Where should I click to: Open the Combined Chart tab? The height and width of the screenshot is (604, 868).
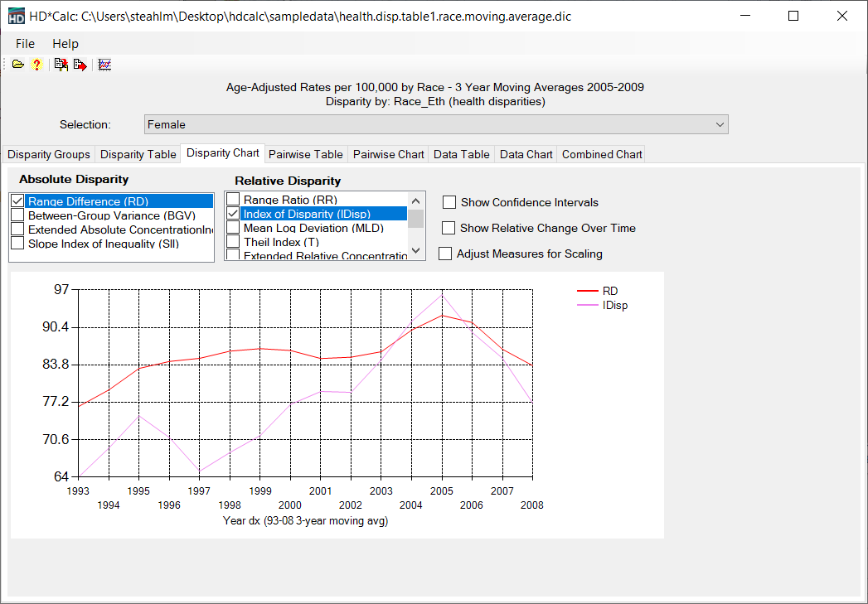[601, 154]
